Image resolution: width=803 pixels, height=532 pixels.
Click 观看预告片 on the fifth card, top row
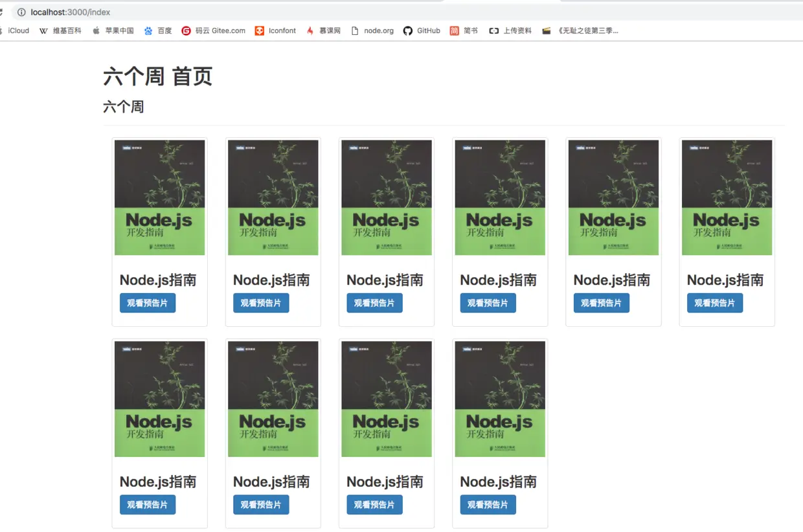(602, 303)
